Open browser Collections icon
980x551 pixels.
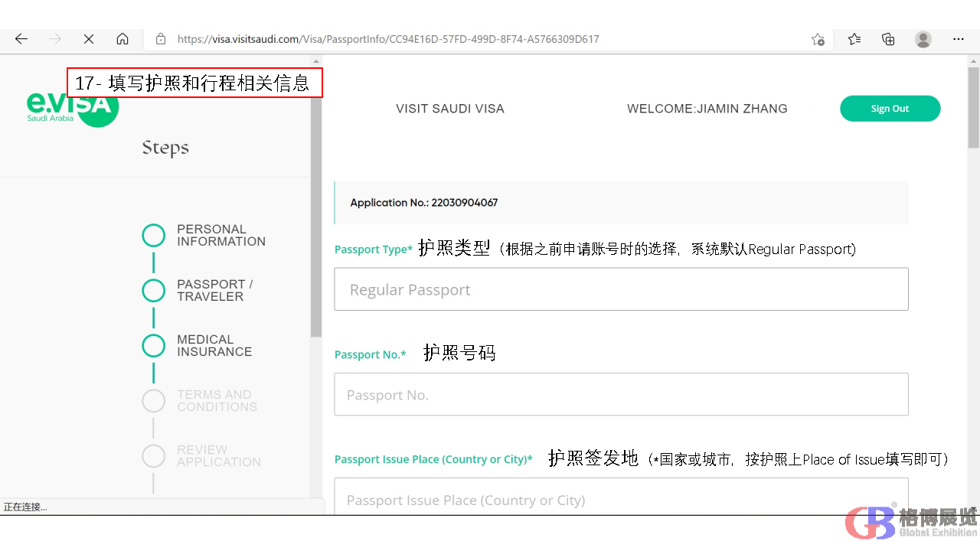point(888,39)
